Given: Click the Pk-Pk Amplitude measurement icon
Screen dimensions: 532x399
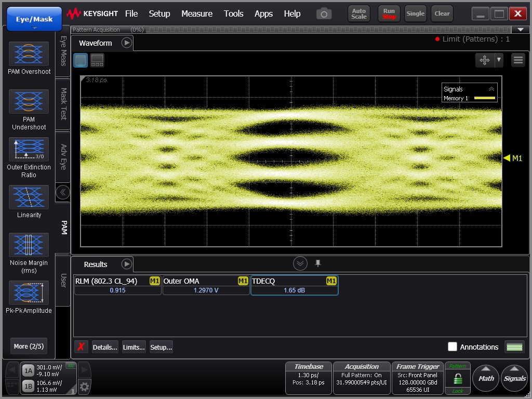Looking at the screenshot, I should click(29, 293).
